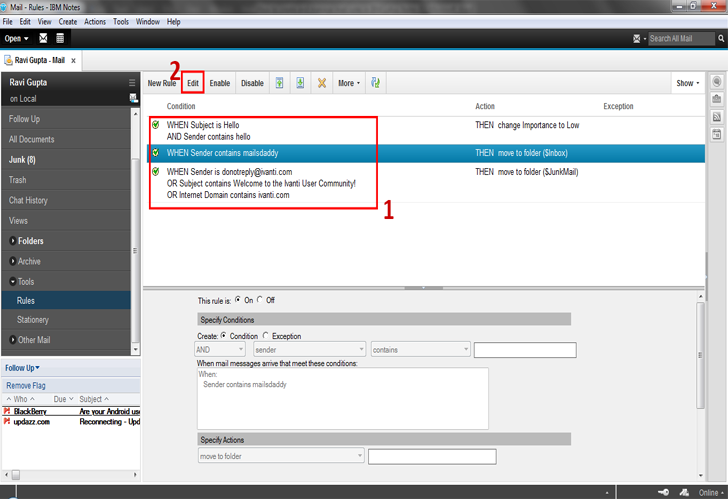
Task: Click flag icon beside BlackBerry message
Action: click(x=7, y=411)
